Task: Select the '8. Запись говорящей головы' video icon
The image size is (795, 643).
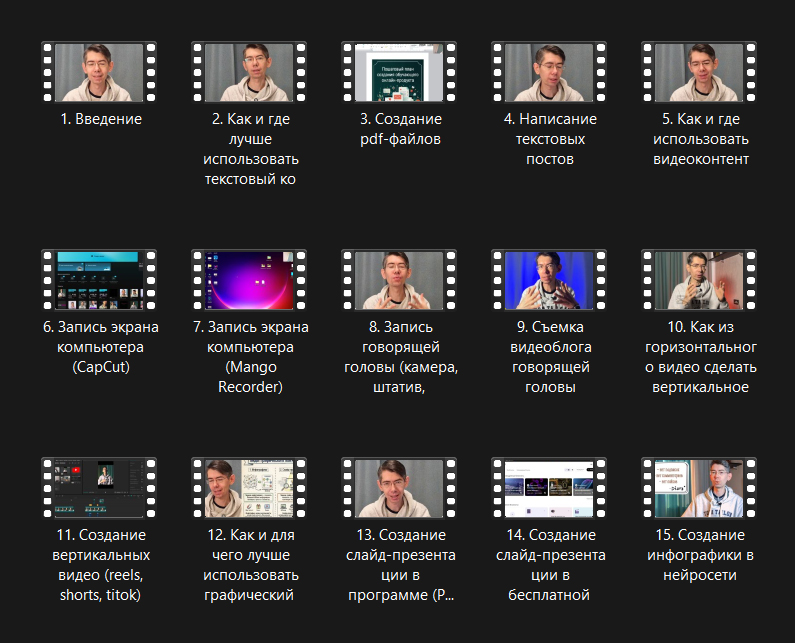Action: (399, 280)
